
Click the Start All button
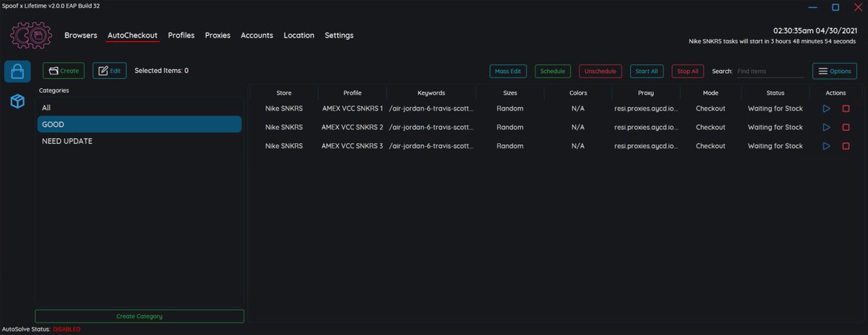point(646,72)
